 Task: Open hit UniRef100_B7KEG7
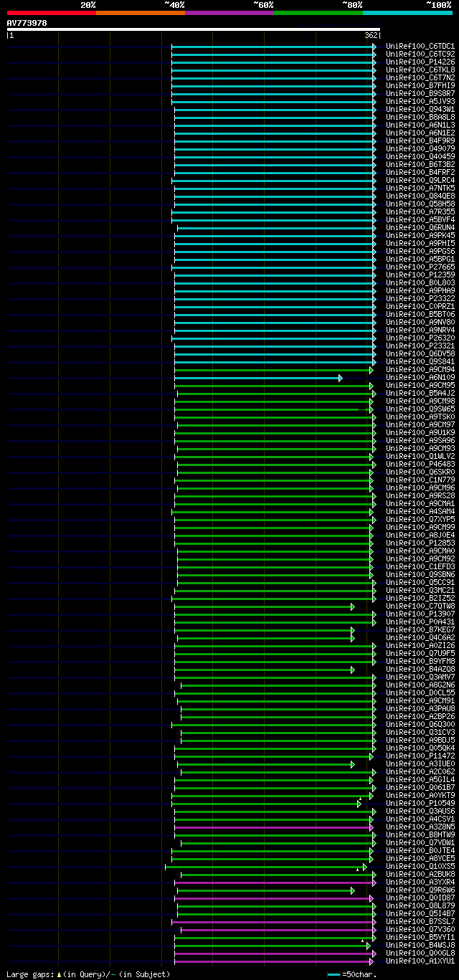point(420,630)
